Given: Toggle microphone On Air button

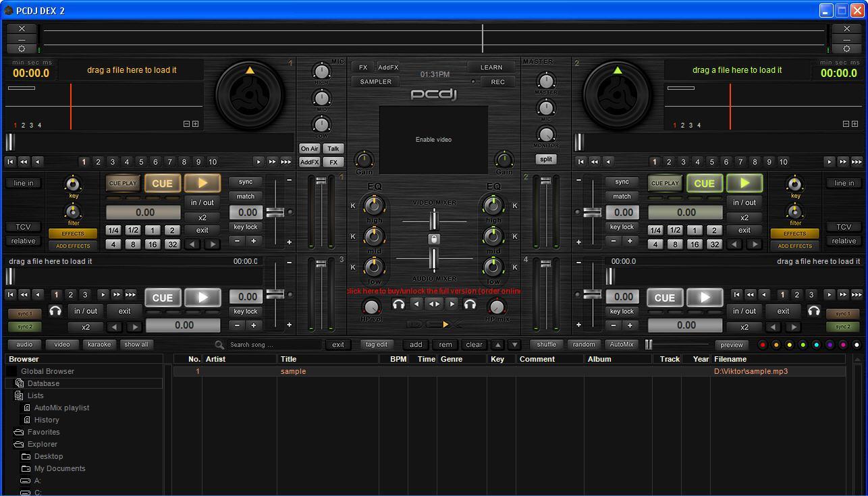Looking at the screenshot, I should point(310,148).
